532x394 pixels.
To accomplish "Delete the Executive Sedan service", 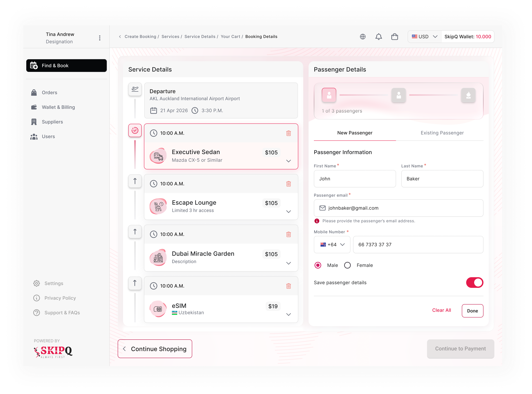I will (288, 133).
